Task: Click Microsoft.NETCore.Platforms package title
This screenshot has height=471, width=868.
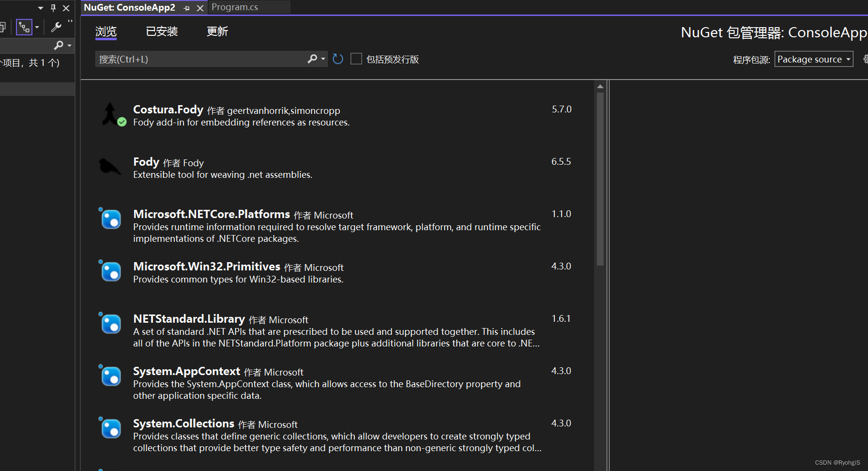Action: [212, 214]
